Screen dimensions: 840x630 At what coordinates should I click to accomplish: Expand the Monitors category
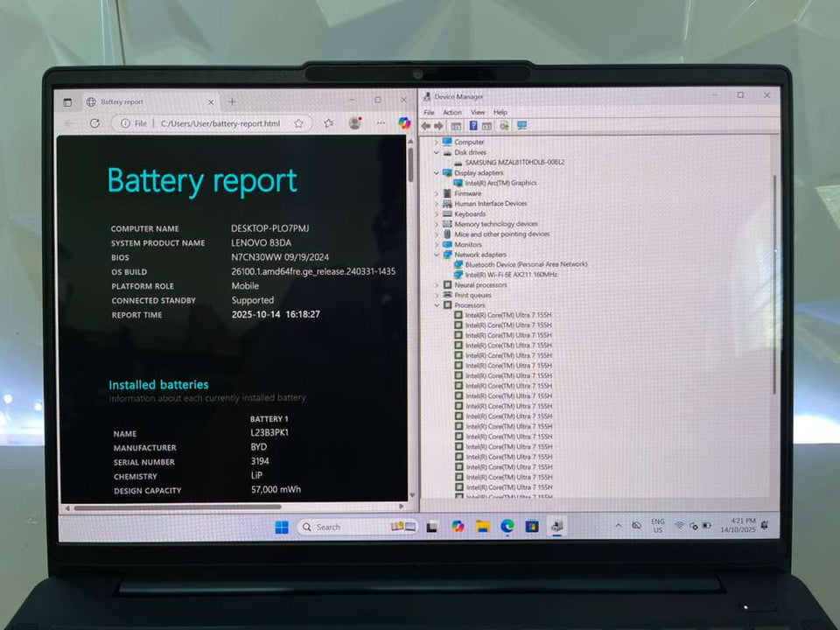click(437, 244)
